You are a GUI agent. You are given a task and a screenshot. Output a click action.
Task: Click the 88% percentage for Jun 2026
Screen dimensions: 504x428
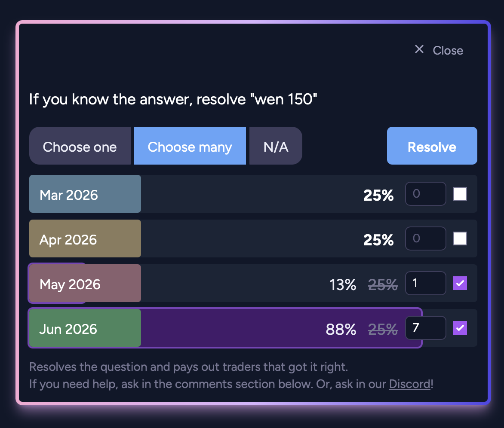[x=341, y=329]
